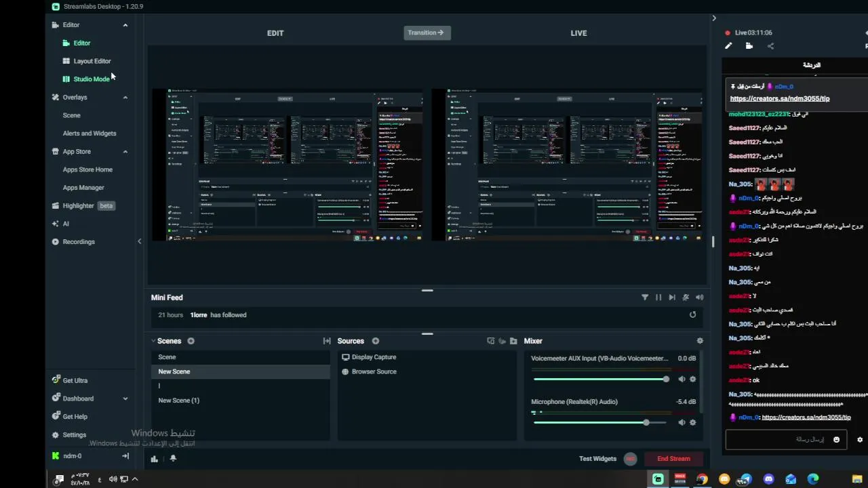Click the add folder icon in Sources
Viewport: 868px width, 488px height.
pyautogui.click(x=513, y=341)
